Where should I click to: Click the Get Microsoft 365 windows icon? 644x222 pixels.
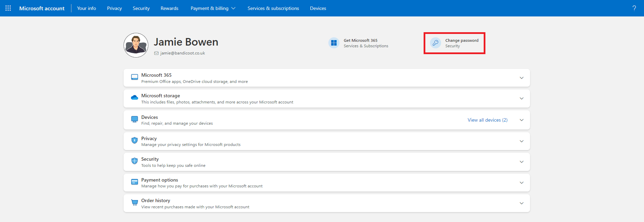[x=334, y=43]
